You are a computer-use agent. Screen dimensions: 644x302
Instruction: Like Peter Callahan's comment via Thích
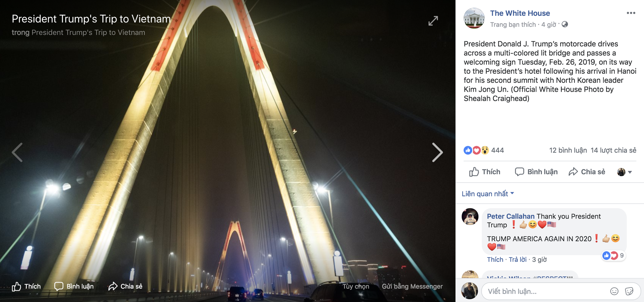[x=495, y=260]
